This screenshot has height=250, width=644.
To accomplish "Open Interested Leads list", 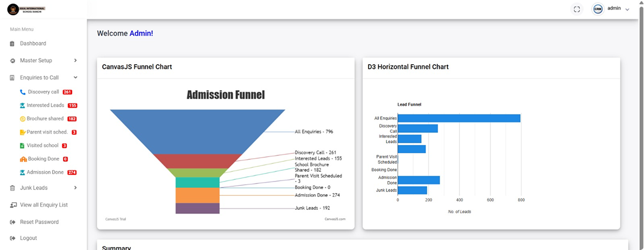I will click(x=46, y=105).
